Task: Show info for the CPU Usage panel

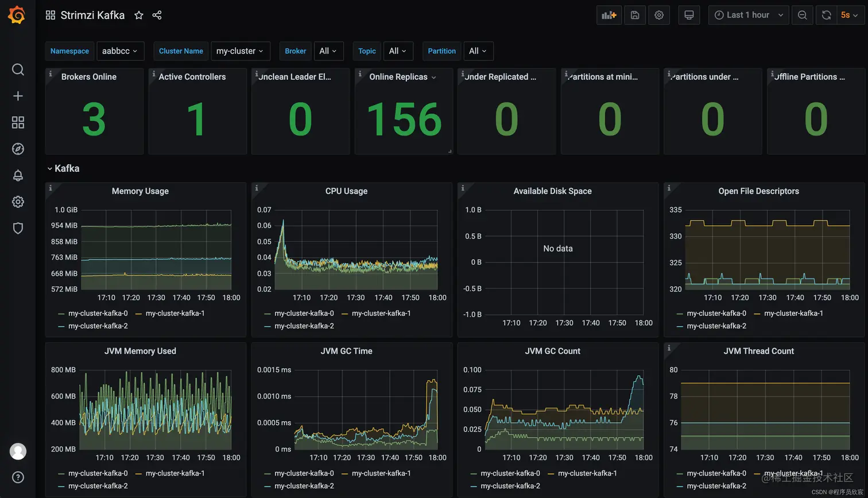Action: click(x=257, y=188)
